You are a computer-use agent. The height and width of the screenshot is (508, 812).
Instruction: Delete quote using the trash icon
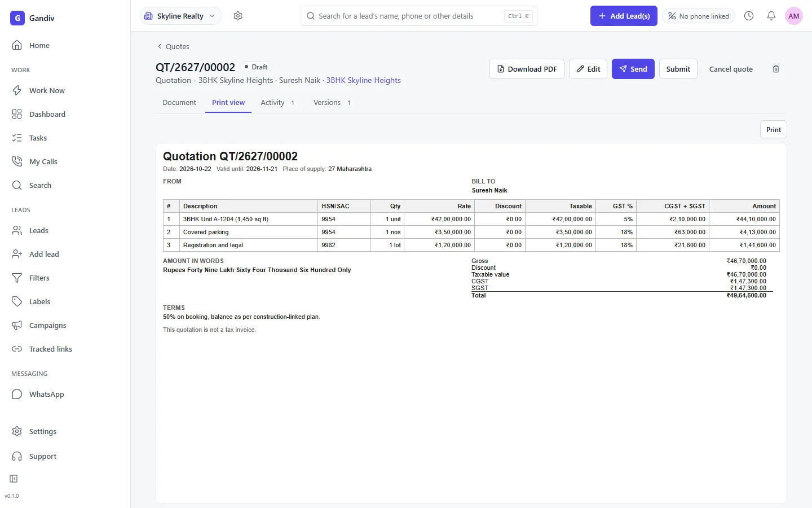[776, 69]
